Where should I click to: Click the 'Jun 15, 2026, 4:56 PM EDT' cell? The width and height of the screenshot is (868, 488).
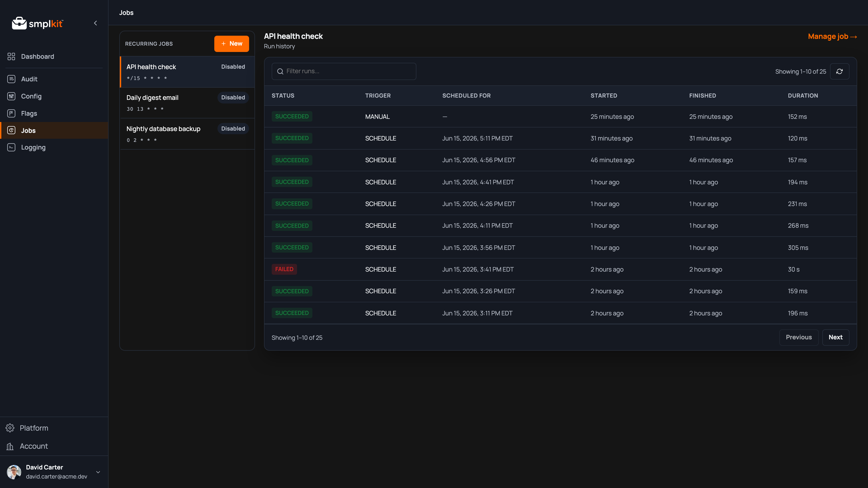[x=479, y=160]
